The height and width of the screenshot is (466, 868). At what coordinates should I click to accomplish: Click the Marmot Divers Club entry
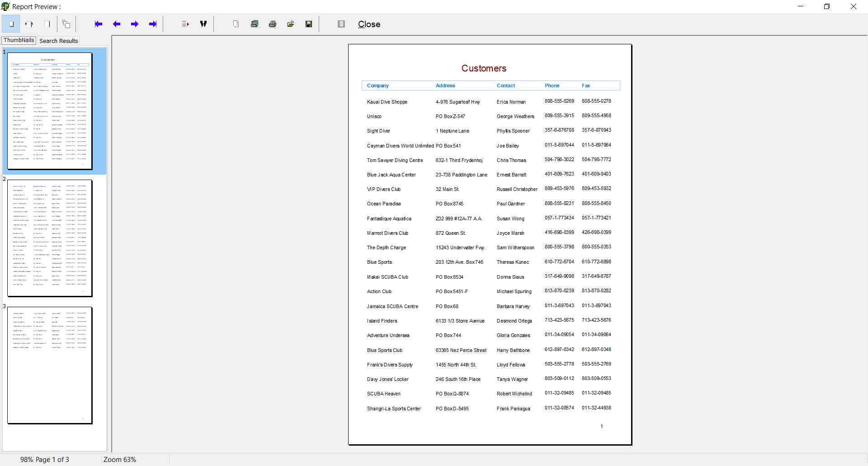click(x=387, y=233)
